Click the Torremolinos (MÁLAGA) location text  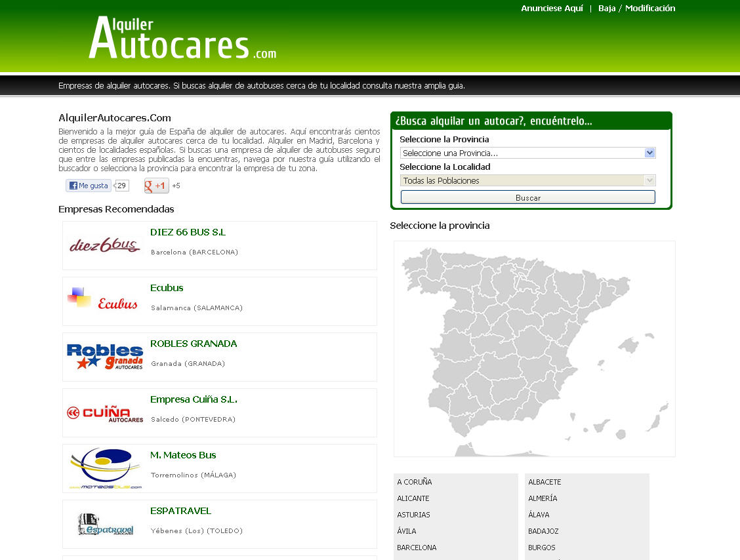194,475
